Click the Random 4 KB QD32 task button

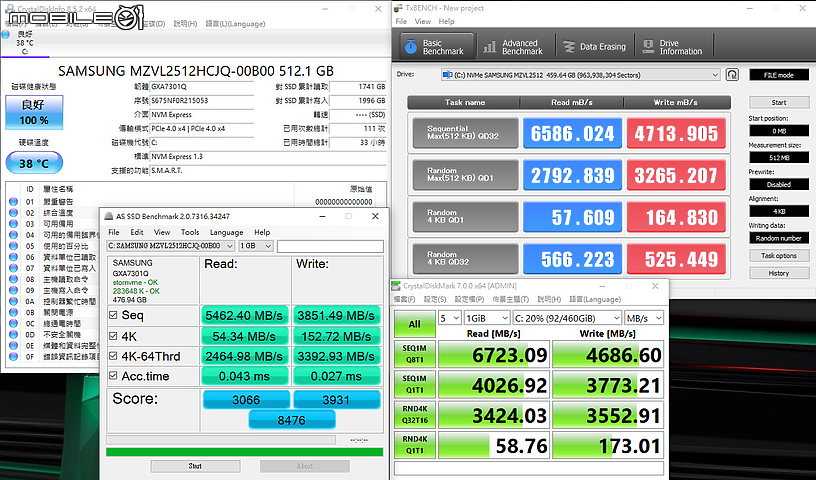tap(466, 259)
